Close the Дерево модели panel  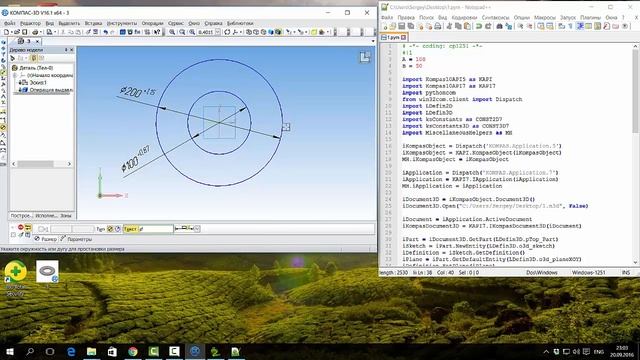(x=72, y=50)
